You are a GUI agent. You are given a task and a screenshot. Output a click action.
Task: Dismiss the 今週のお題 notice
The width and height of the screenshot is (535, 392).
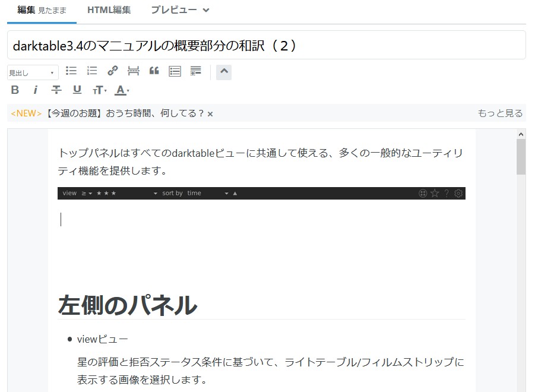210,114
